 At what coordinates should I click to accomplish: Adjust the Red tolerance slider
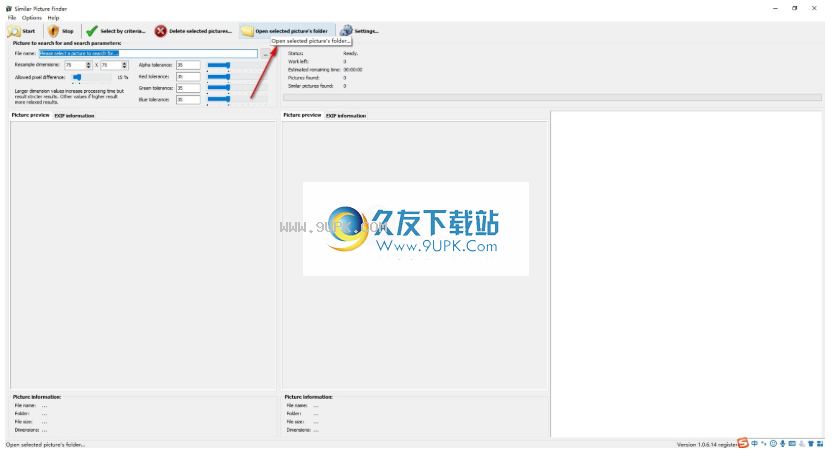pyautogui.click(x=237, y=77)
